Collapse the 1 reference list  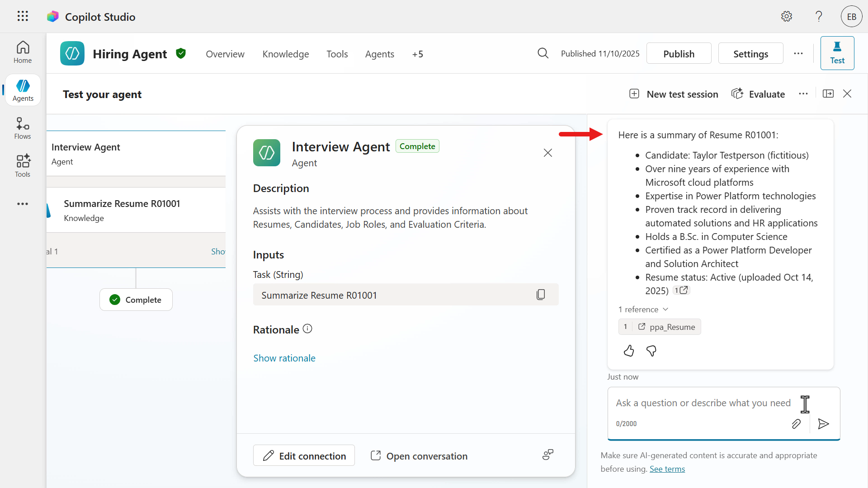pos(643,310)
